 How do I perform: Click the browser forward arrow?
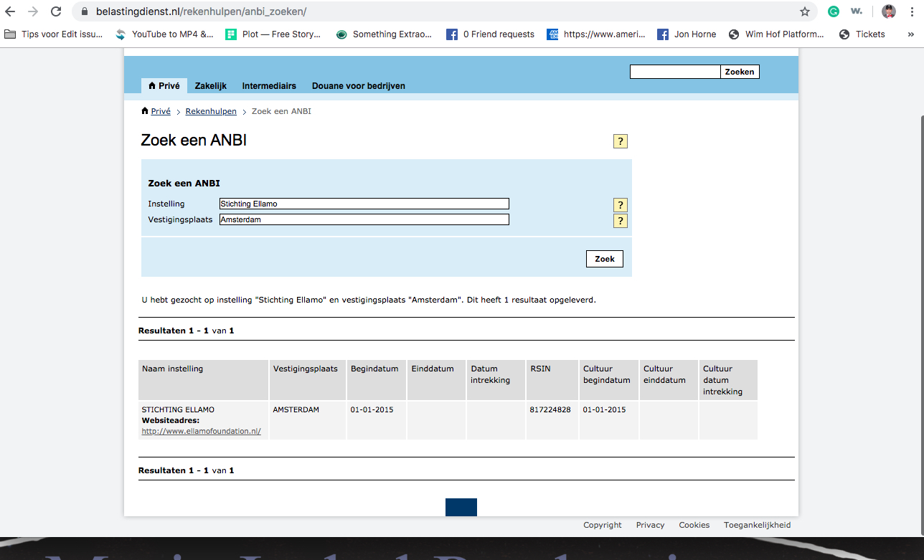click(33, 11)
